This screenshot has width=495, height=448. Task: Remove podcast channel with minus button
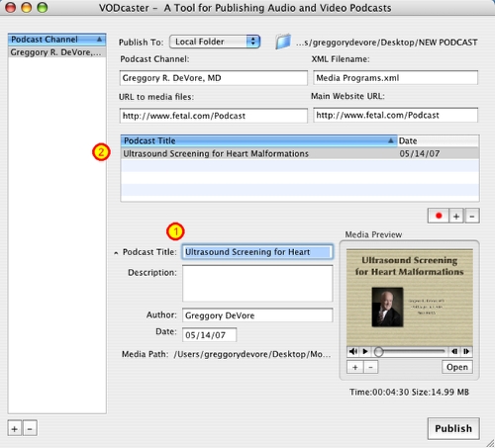[x=30, y=428]
